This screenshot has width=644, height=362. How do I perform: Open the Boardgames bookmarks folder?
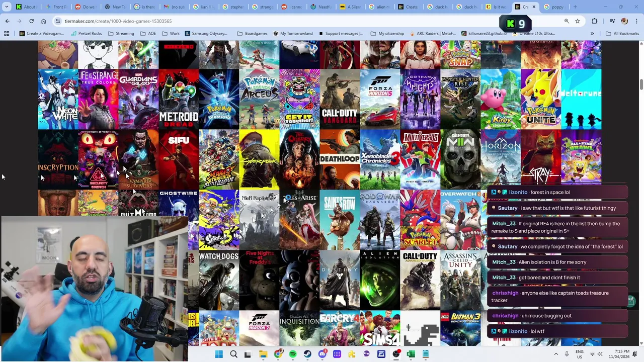click(252, 34)
